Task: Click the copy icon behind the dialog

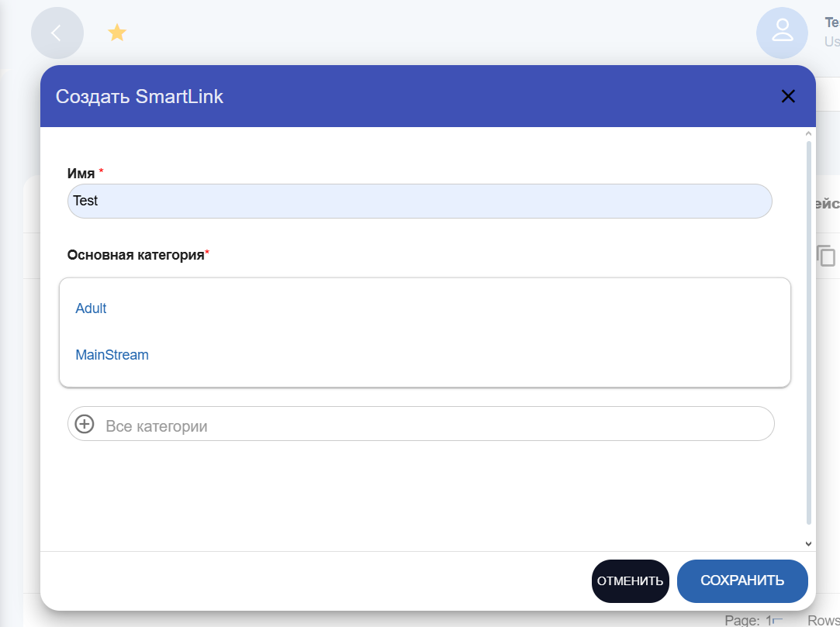Action: tap(826, 256)
